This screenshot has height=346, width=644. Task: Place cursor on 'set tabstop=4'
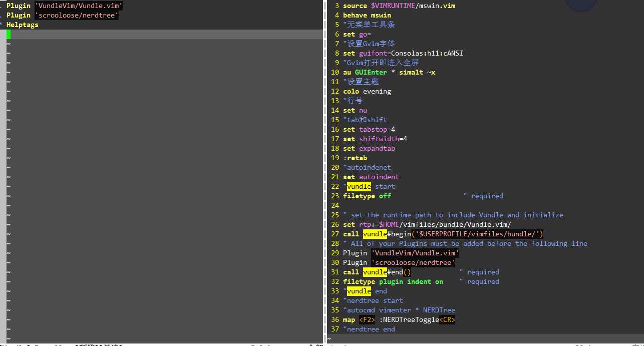[369, 129]
